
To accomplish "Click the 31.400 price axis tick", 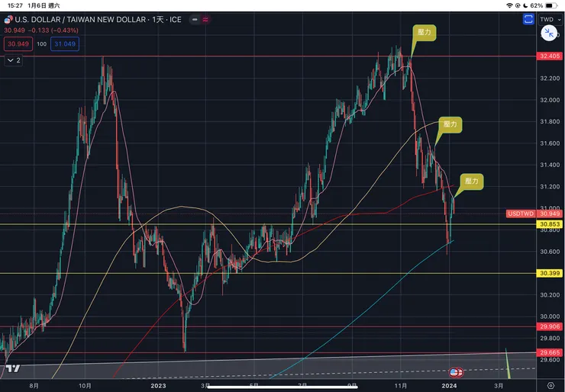I will [x=550, y=165].
